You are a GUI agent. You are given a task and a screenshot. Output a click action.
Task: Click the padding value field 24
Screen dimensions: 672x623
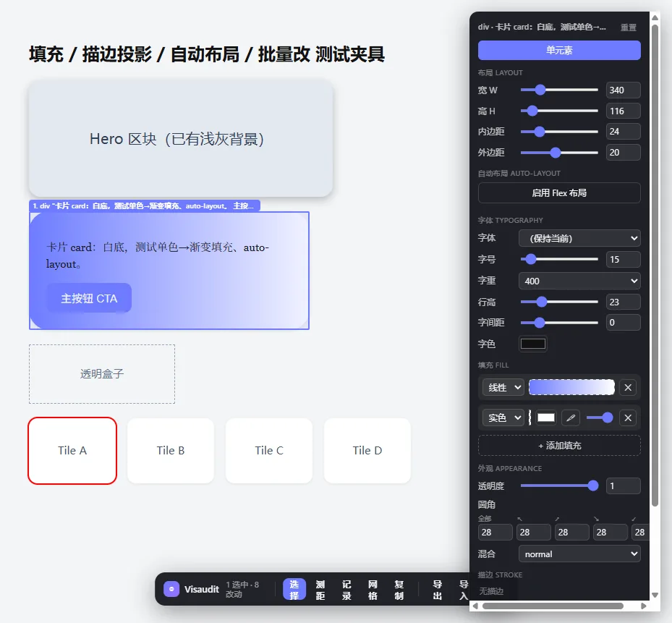[x=623, y=131]
